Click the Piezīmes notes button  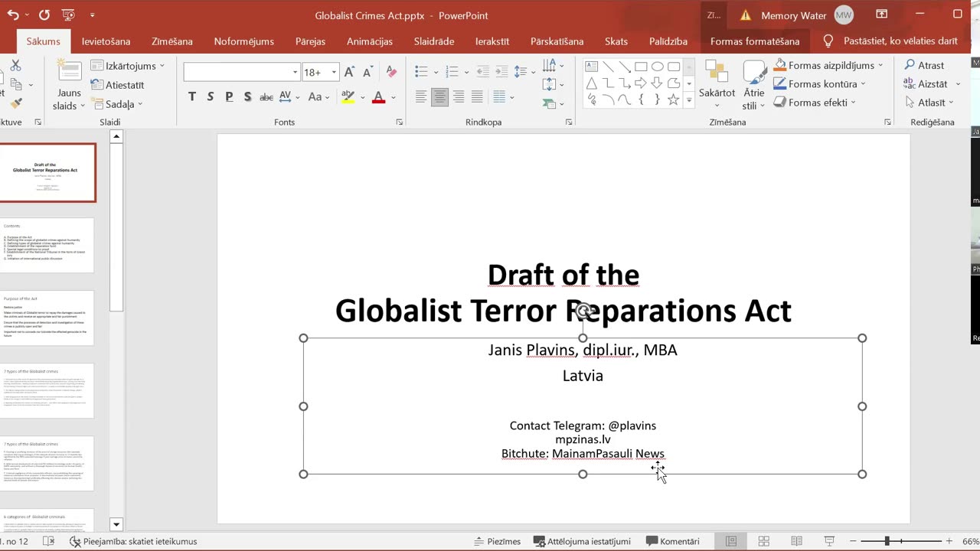[498, 541]
